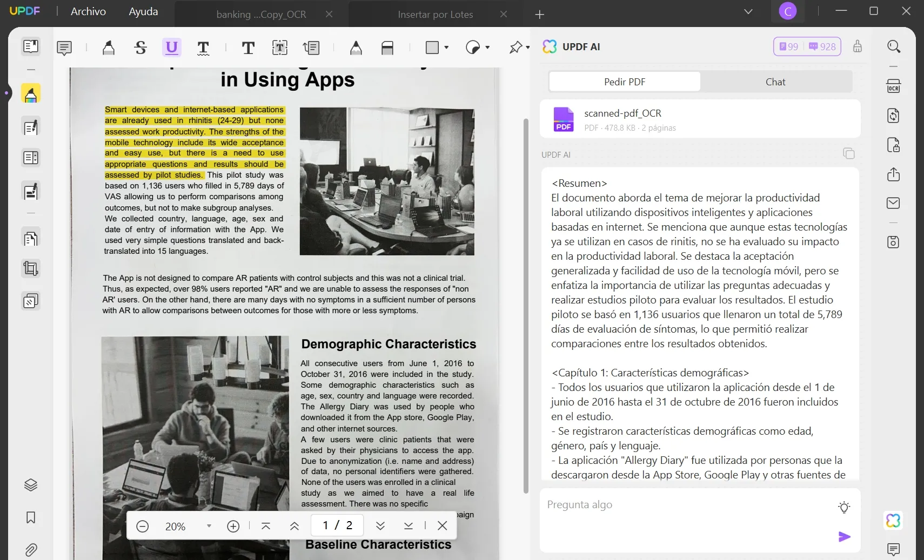Select the Crop pages tool
924x560 pixels.
coord(31,268)
